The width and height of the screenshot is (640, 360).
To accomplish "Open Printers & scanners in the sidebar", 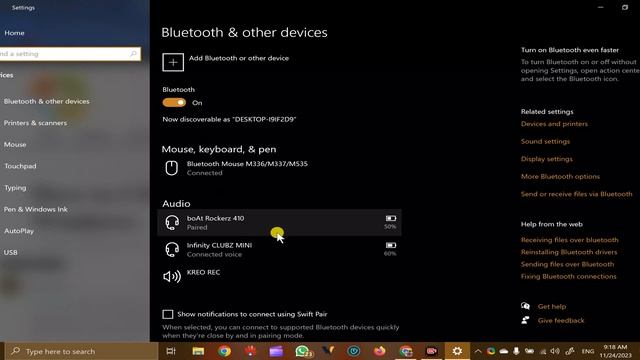I will 36,123.
